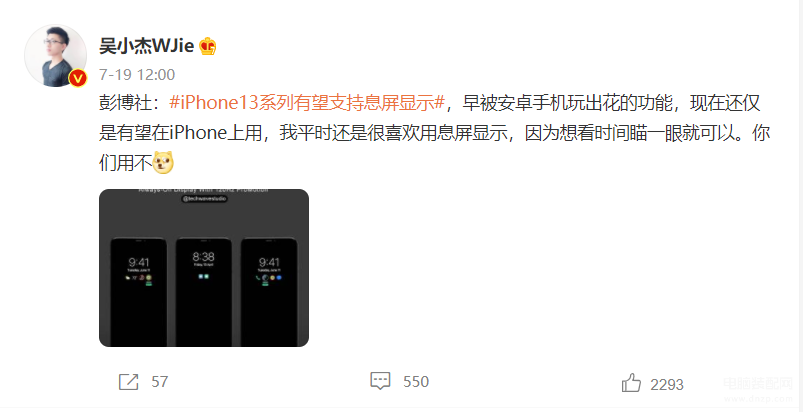Click the like count 2293

click(x=667, y=384)
